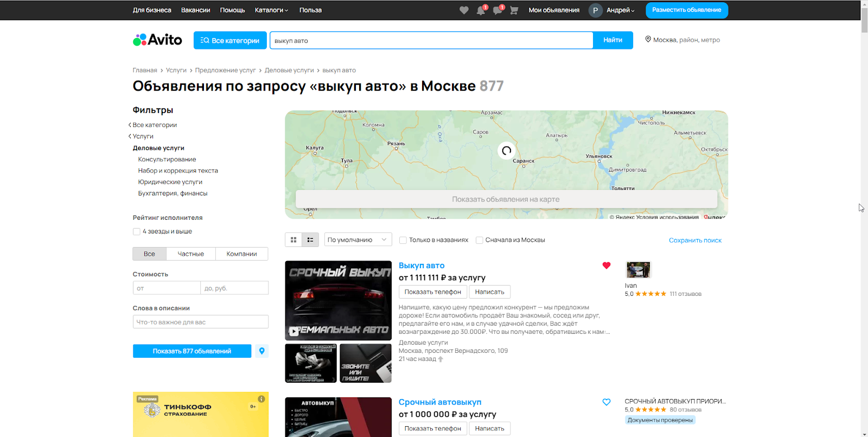The image size is (868, 437).
Task: Open '111 отзывов' for seller Ivan
Action: click(x=686, y=294)
